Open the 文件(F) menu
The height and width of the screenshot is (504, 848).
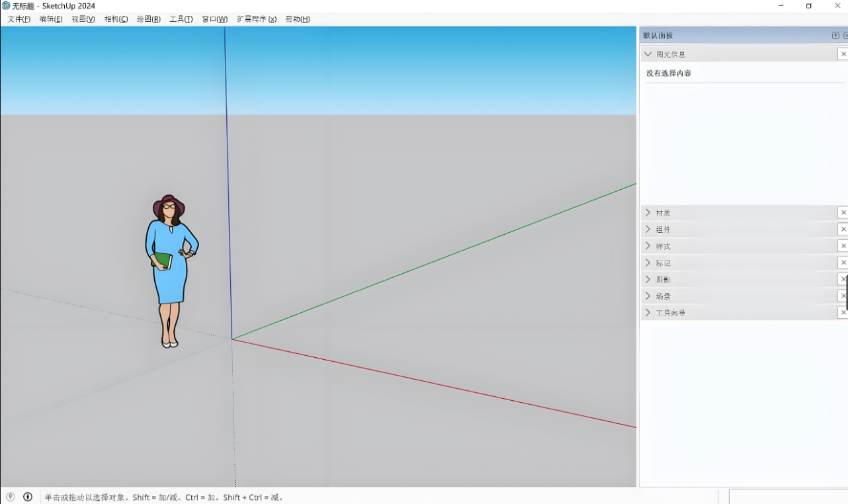(x=19, y=19)
